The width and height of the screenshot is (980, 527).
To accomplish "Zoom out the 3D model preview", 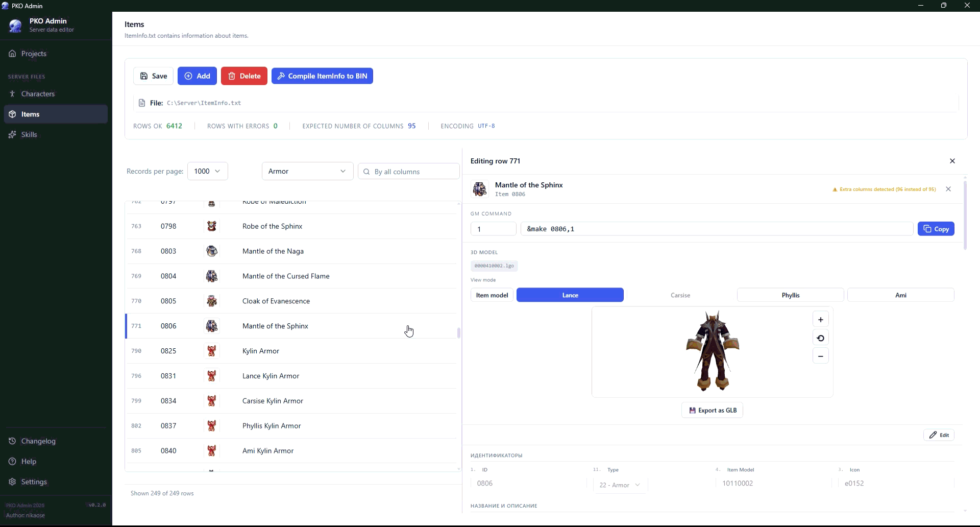I will pos(820,356).
